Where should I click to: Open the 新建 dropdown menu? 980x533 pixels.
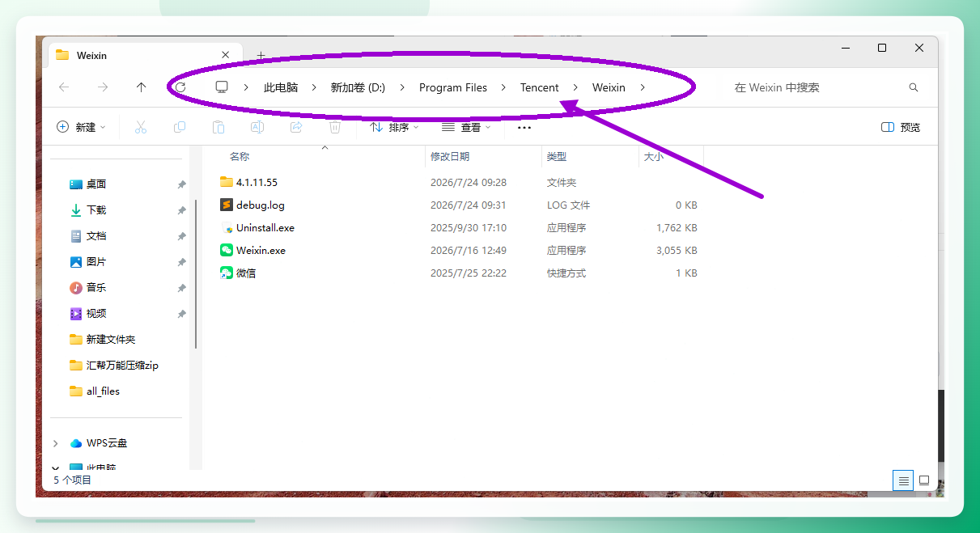(x=81, y=127)
